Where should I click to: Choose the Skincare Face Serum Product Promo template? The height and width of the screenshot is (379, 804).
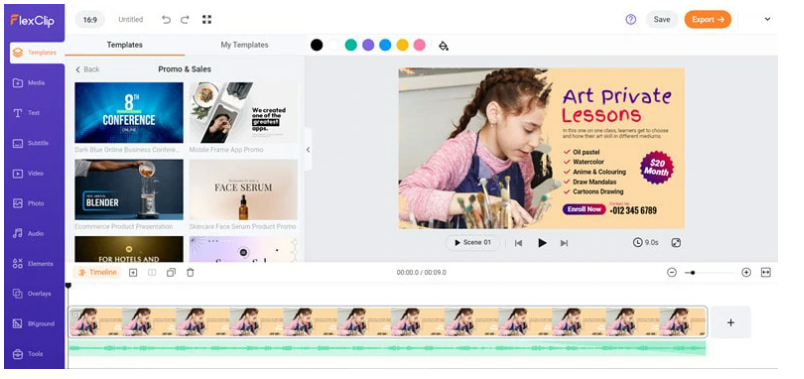coord(244,189)
